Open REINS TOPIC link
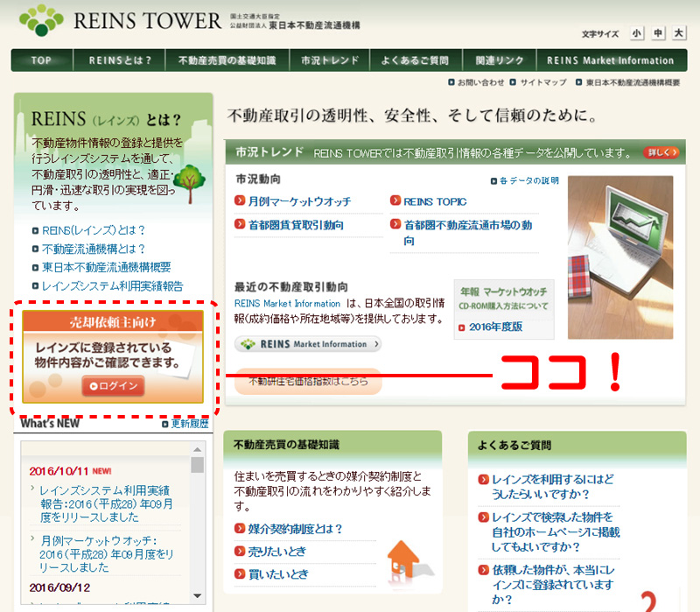Viewport: 700px width, 612px height. [x=435, y=201]
